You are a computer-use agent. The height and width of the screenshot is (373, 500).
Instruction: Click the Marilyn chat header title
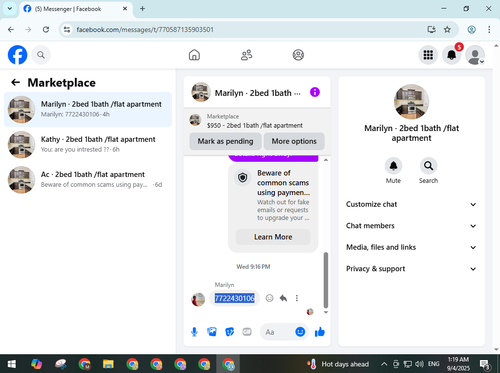(x=257, y=93)
